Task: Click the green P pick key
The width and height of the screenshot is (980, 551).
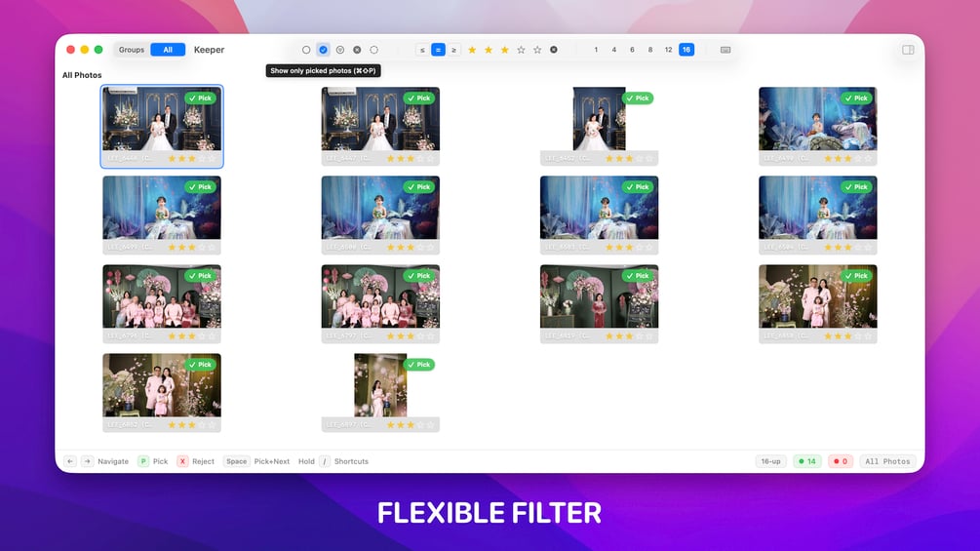Action: [x=143, y=461]
